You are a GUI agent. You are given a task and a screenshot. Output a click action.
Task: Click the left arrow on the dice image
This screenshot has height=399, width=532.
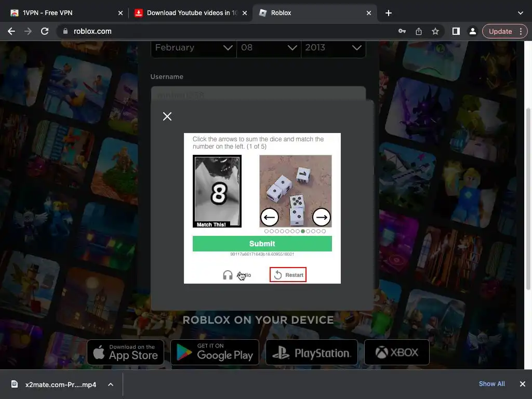270,217
